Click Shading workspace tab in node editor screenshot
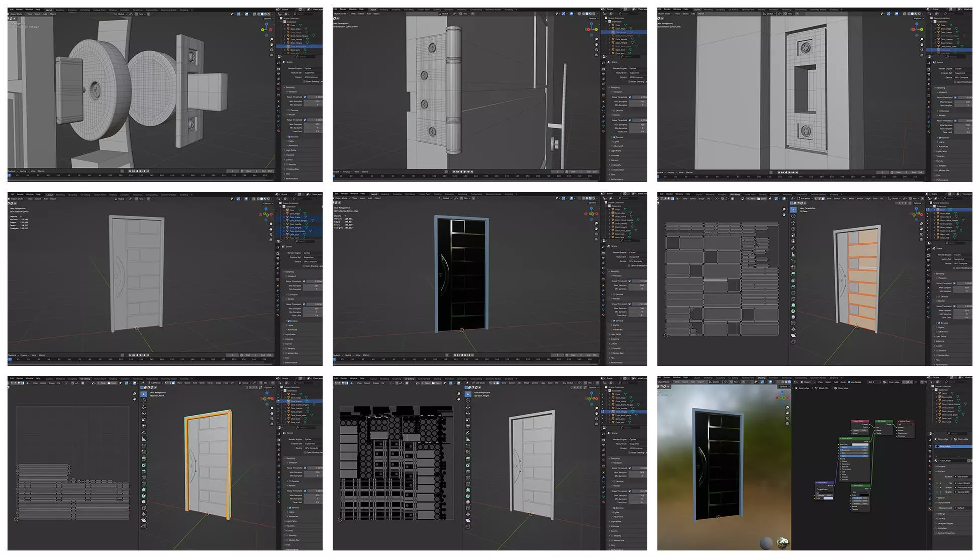Screen dimensions: 980x558 pos(761,378)
